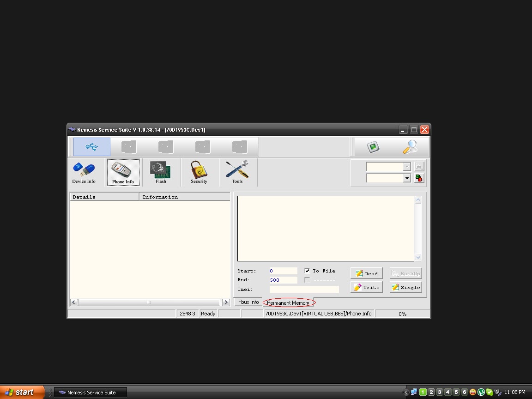Open the Tools section
532x399 pixels.
pyautogui.click(x=237, y=173)
